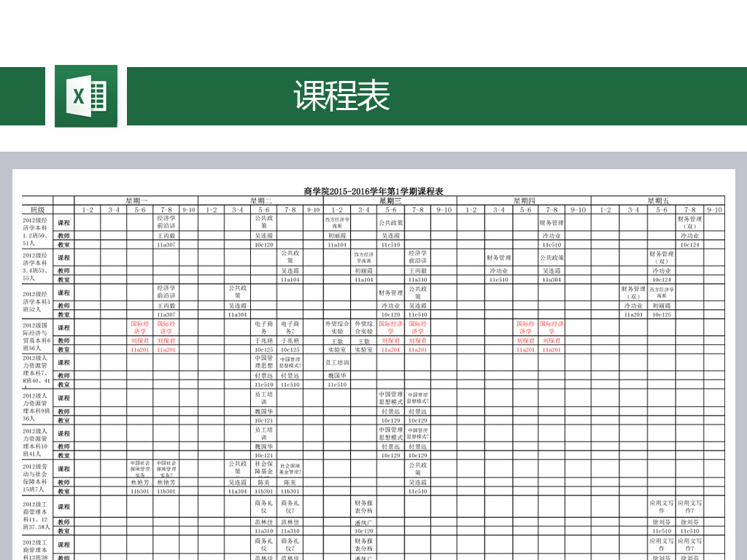This screenshot has height=560, width=747.
Task: Click 员工培训 in Wednesday 1-2 column
Action: [x=337, y=362]
